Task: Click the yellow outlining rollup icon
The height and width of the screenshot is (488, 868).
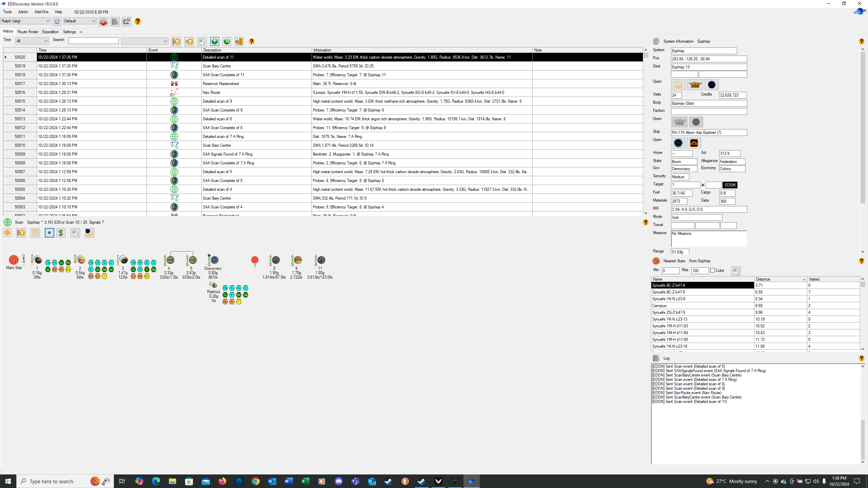Action: coord(239,41)
